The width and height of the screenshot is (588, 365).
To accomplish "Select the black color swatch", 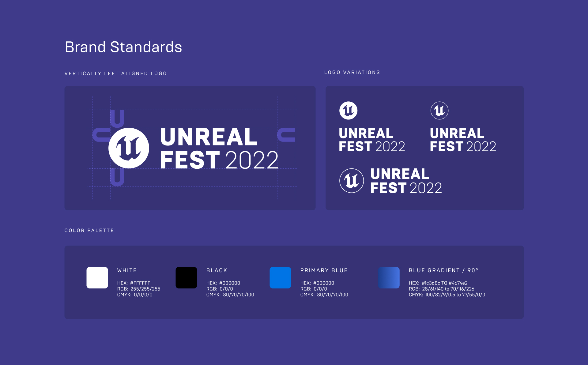I will click(186, 278).
